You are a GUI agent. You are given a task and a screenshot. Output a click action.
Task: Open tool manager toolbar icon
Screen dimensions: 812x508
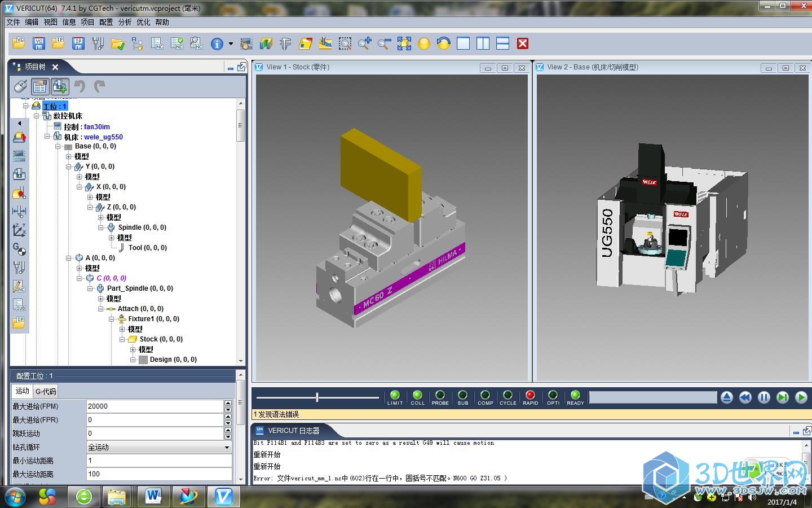[98, 43]
